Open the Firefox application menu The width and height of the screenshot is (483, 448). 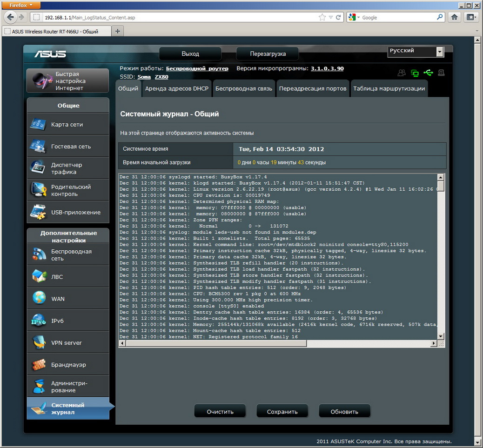[x=21, y=5]
